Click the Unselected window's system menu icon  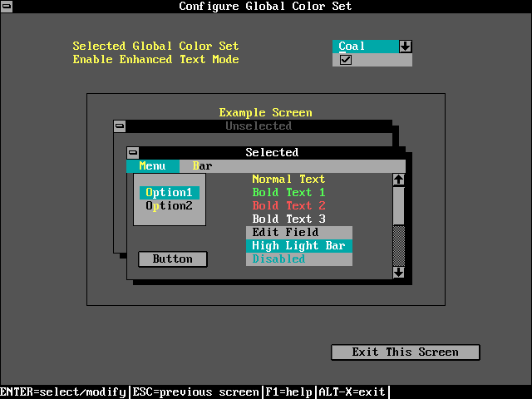tap(120, 126)
